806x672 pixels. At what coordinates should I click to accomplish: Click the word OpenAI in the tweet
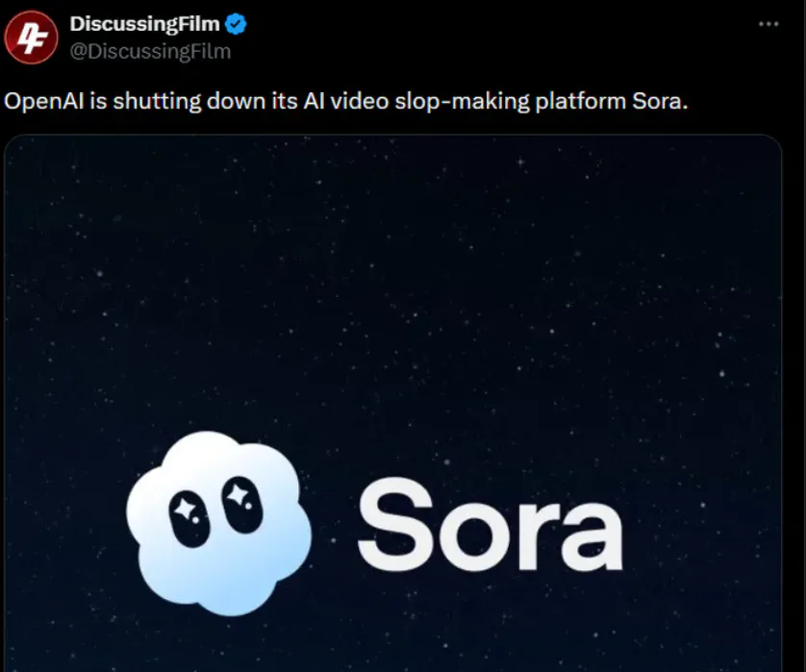[43, 101]
